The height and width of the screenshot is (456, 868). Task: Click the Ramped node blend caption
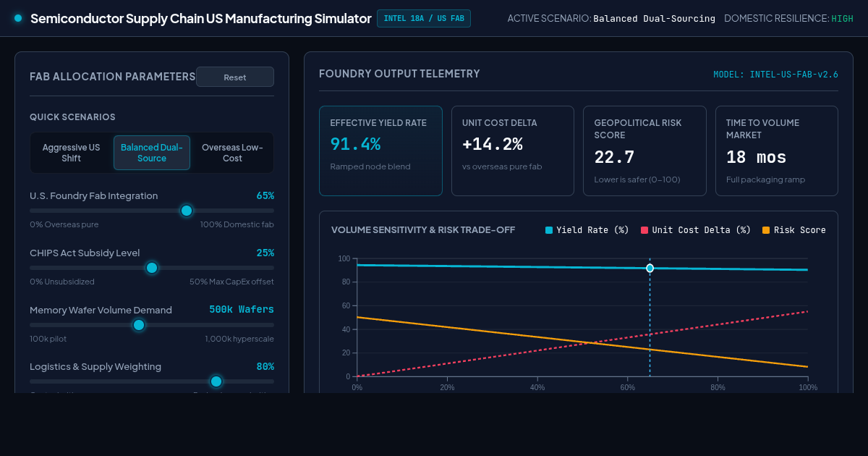370,166
